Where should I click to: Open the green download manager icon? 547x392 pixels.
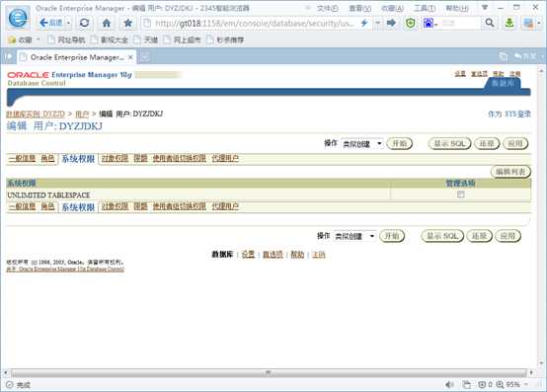coord(509,23)
